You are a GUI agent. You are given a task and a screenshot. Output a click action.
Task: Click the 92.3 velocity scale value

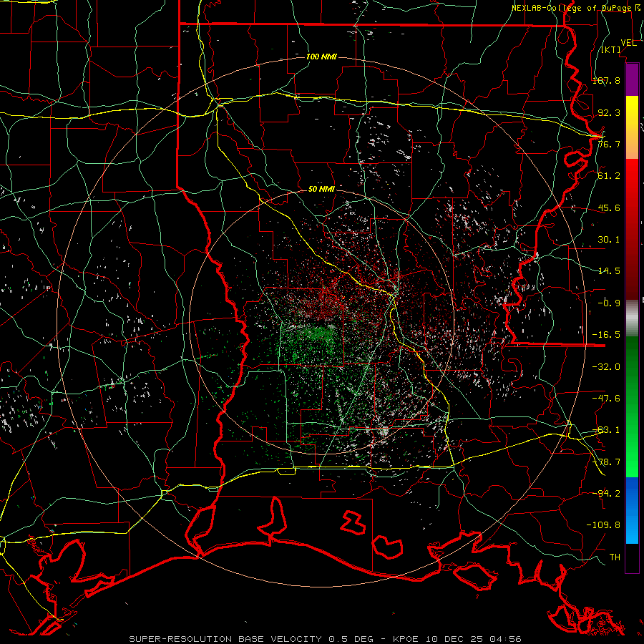[x=609, y=112]
